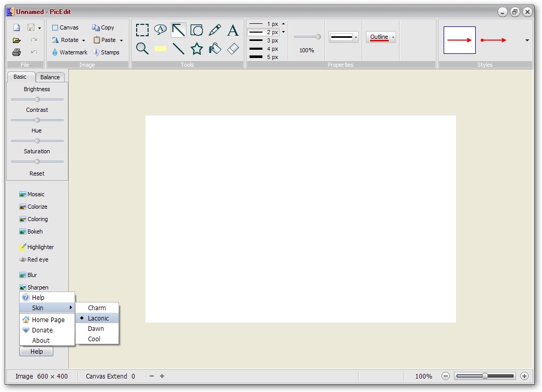Click the Redo arrow icon
The image size is (542, 392).
pos(34,40)
